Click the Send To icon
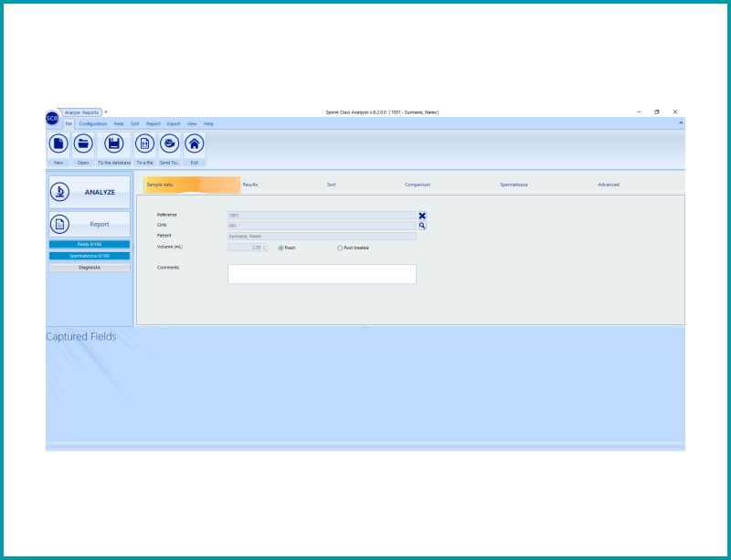Viewport: 731px width, 560px height. [169, 143]
